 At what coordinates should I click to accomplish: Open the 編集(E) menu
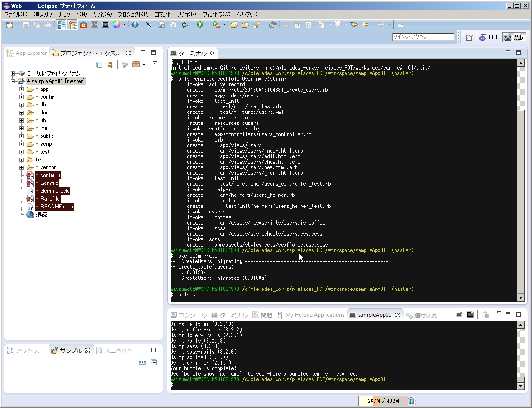(43, 14)
